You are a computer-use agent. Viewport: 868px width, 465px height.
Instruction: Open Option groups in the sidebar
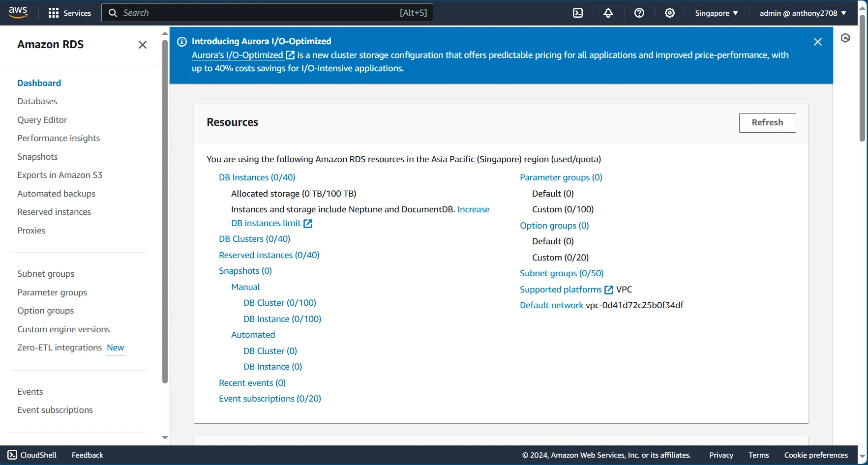pyautogui.click(x=46, y=311)
